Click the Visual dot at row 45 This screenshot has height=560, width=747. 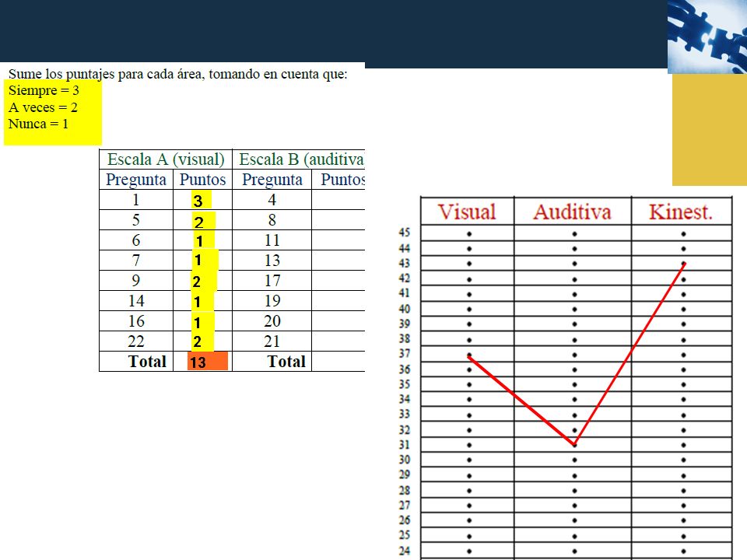pos(469,234)
